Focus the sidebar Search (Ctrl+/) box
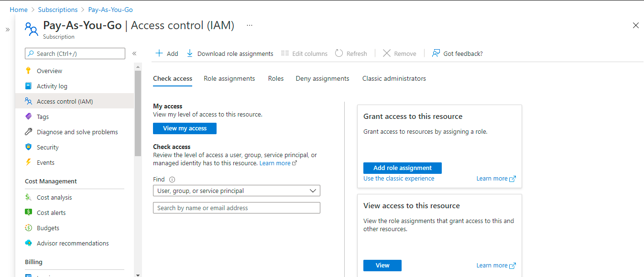The image size is (644, 277). click(x=75, y=53)
